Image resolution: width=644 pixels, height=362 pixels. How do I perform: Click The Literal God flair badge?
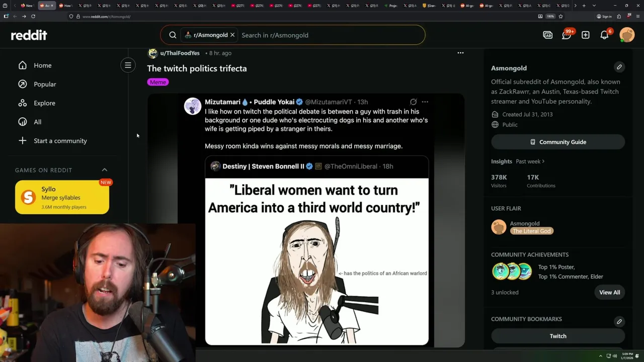532,231
